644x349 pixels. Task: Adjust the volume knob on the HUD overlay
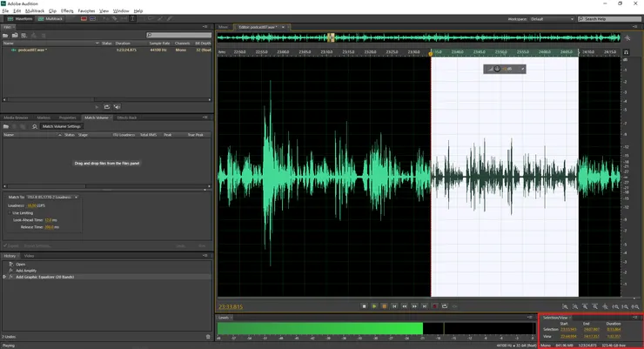click(497, 69)
